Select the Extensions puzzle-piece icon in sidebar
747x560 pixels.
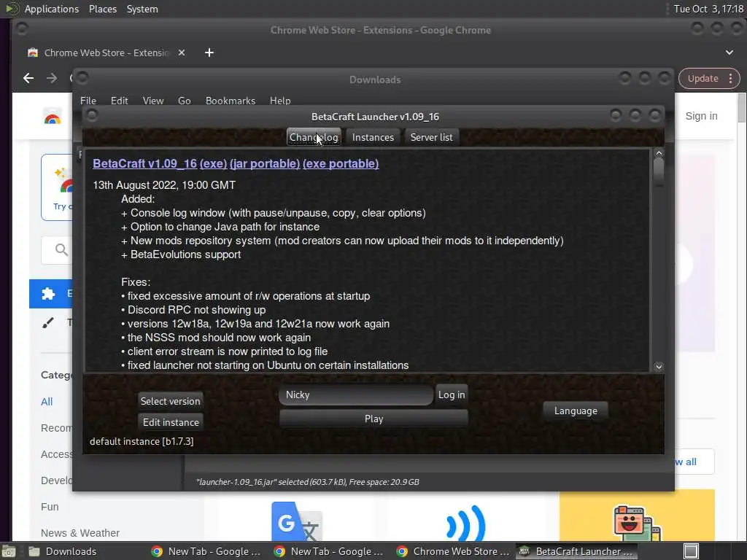coord(48,293)
